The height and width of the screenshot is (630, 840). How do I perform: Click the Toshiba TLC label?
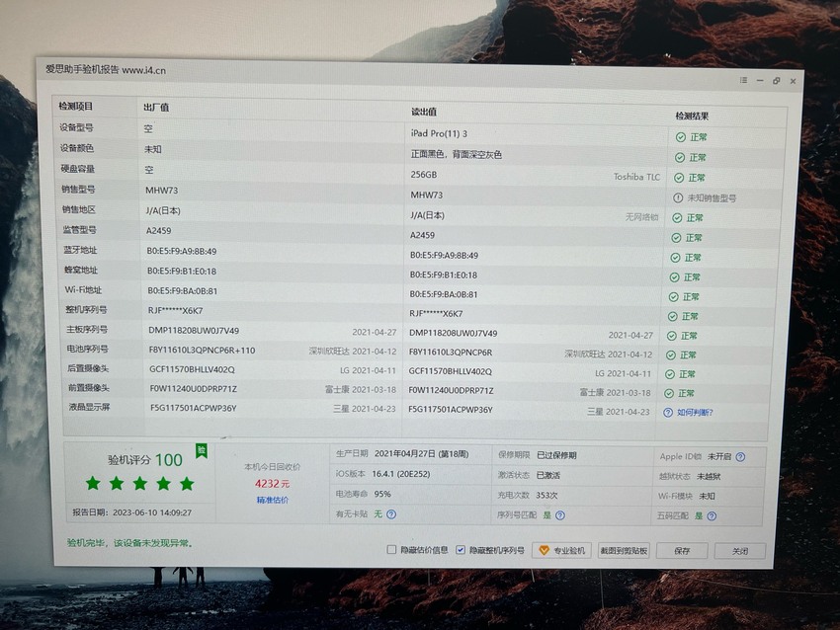(636, 177)
